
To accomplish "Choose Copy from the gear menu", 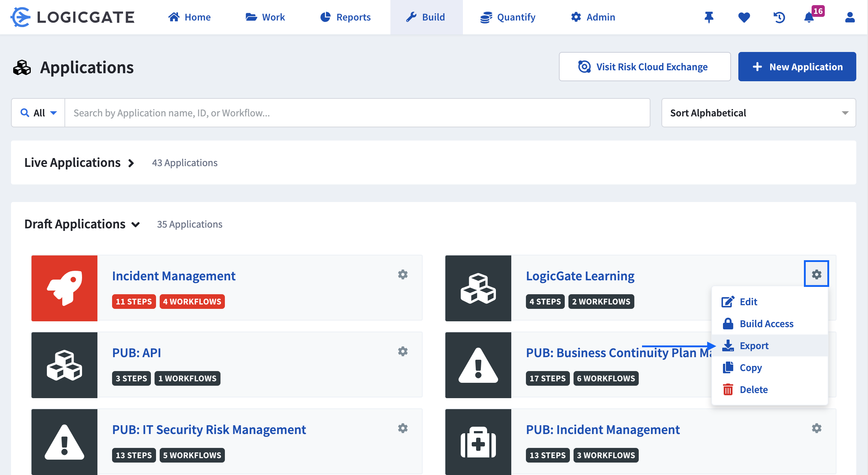I will tap(769, 367).
